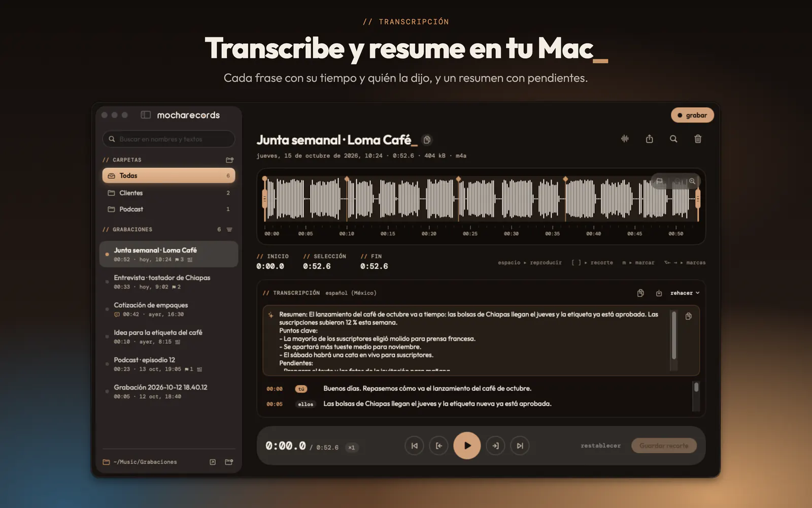This screenshot has width=812, height=508.
Task: Open the rehacer dropdown
Action: pos(685,293)
